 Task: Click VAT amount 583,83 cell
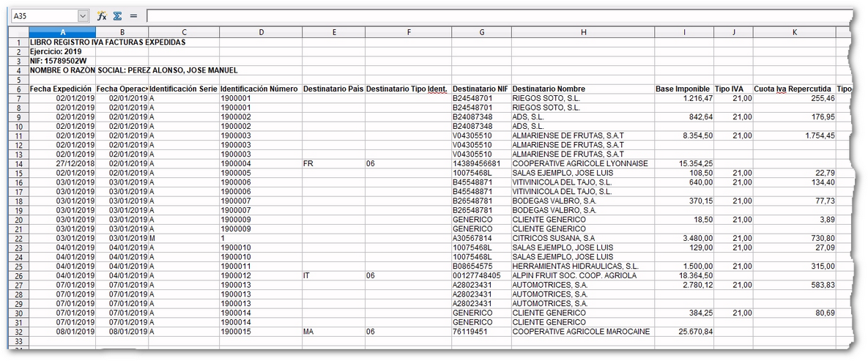(794, 285)
